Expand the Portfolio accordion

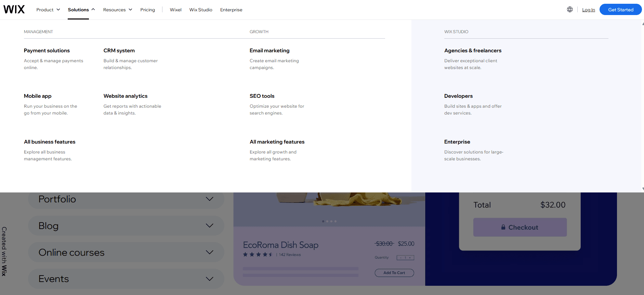pyautogui.click(x=126, y=199)
